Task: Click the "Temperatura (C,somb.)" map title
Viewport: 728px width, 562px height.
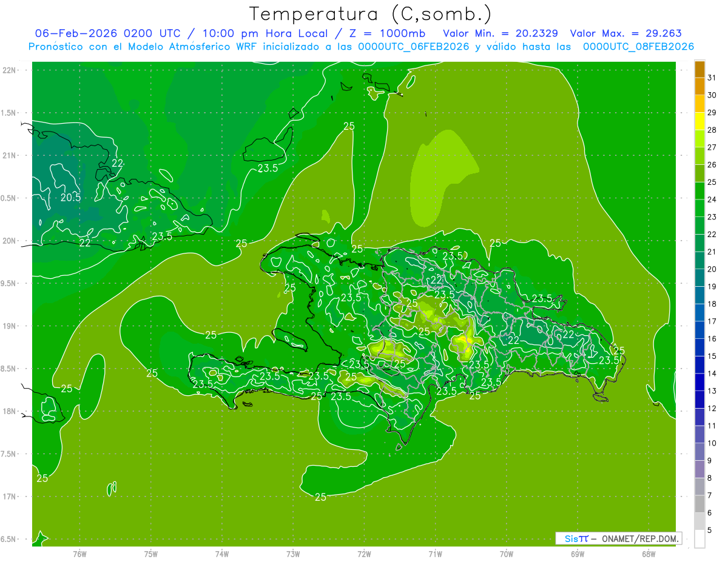Action: click(370, 14)
